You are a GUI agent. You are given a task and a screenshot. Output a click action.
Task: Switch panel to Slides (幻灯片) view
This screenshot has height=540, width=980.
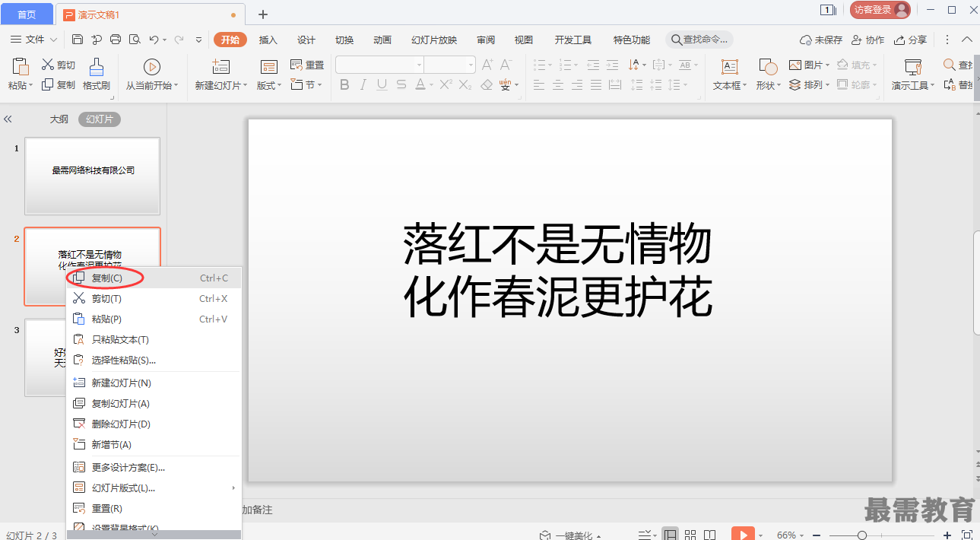(100, 119)
